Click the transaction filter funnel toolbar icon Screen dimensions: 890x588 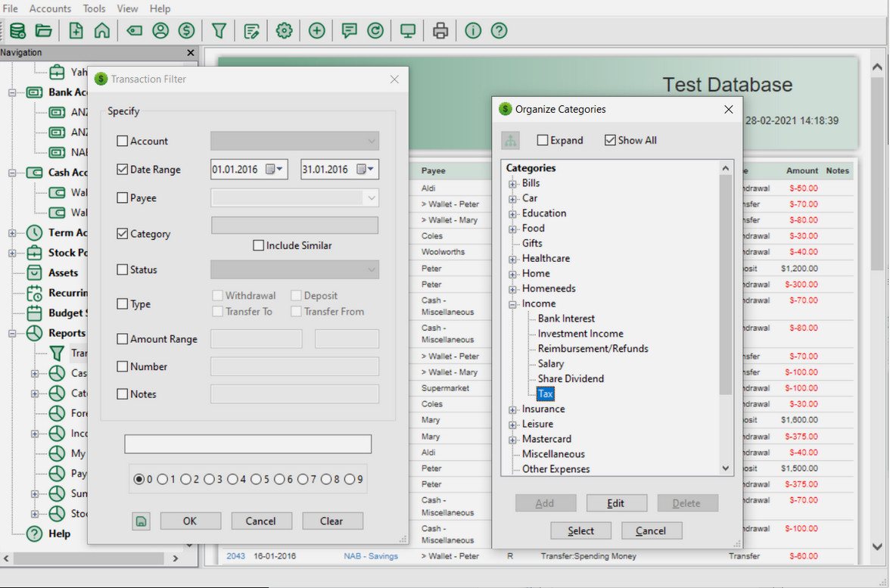pyautogui.click(x=219, y=30)
